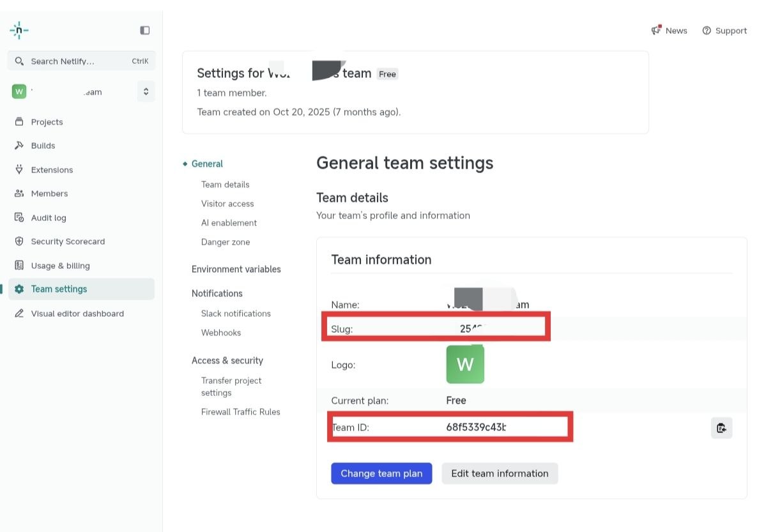Click the Netlify logo icon
Image resolution: width=766 pixels, height=532 pixels.
click(19, 30)
